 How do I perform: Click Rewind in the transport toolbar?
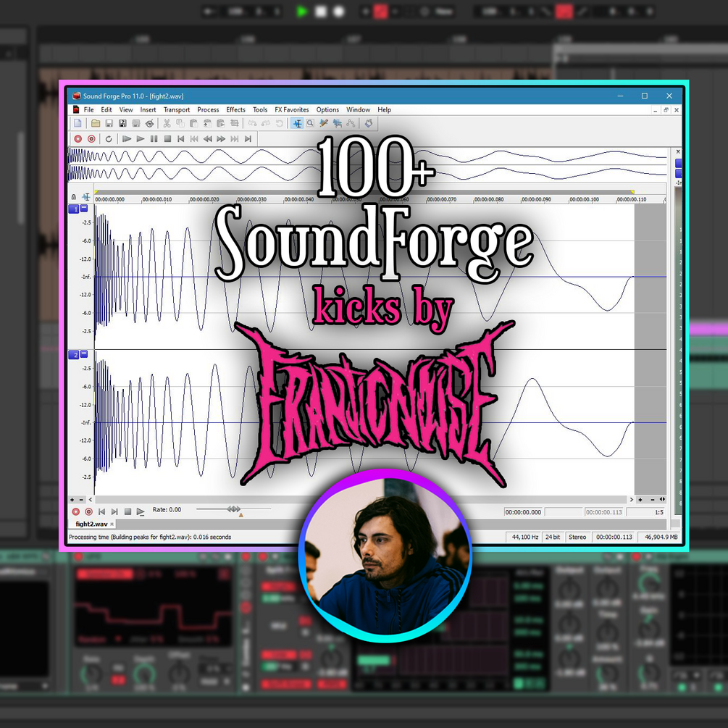tap(208, 139)
